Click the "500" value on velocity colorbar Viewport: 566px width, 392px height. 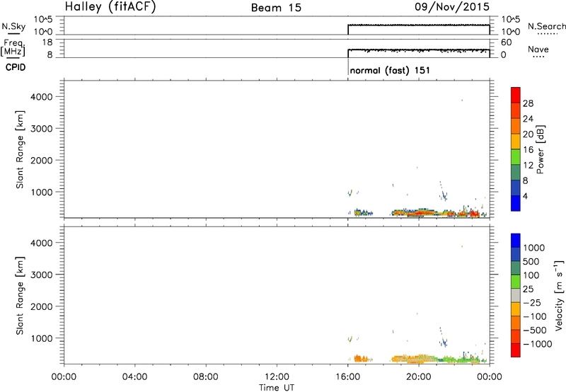[x=532, y=262]
